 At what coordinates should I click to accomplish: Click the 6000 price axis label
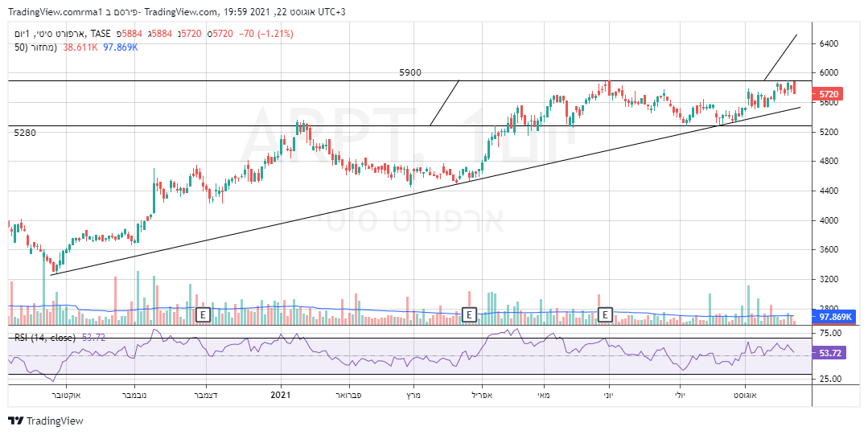tap(829, 72)
